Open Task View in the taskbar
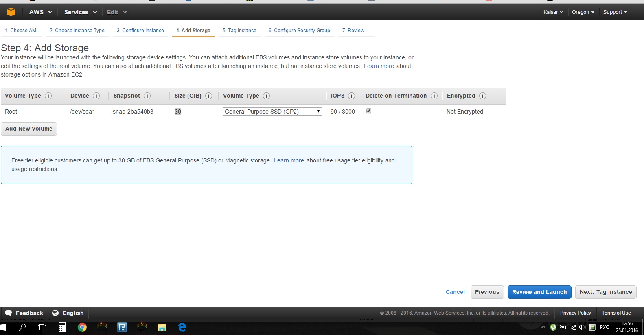644x335 pixels. pyautogui.click(x=42, y=327)
